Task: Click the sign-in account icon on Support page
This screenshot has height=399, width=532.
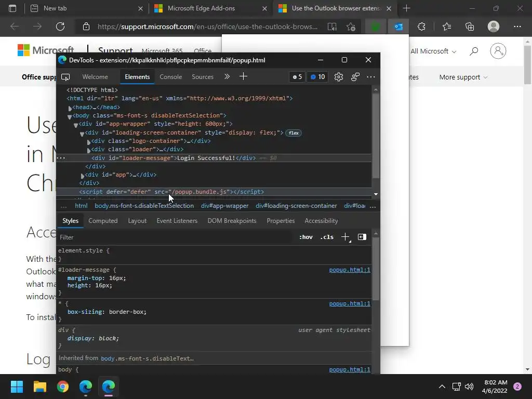Action: coord(498,51)
